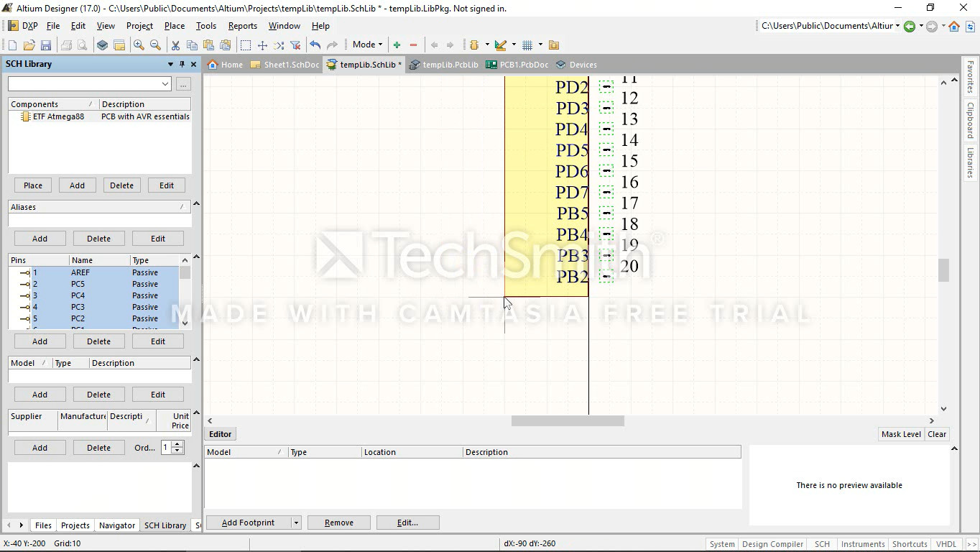Click the Undo arrow icon
The image size is (980, 552).
click(315, 45)
